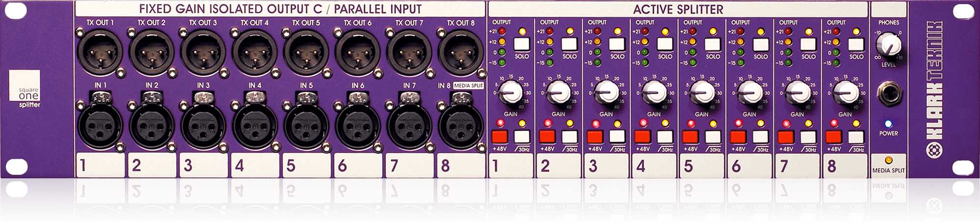Click the IN 2 XLR input connector
The width and height of the screenshot is (980, 224).
coord(151,124)
